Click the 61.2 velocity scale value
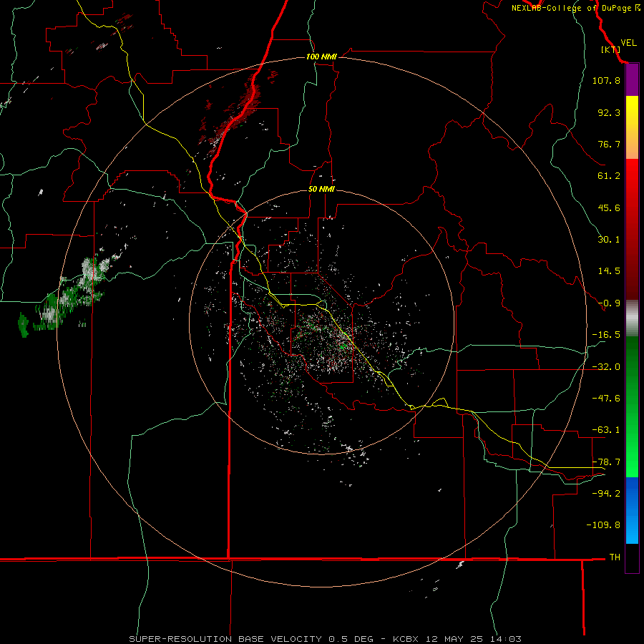Viewport: 644px width, 644px height. click(609, 176)
